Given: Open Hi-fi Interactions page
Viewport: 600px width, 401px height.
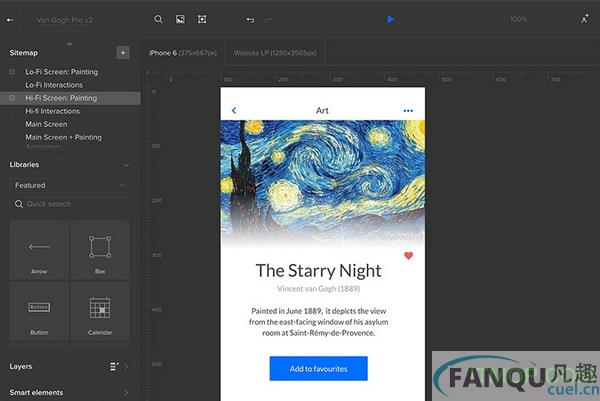Looking at the screenshot, I should [52, 111].
